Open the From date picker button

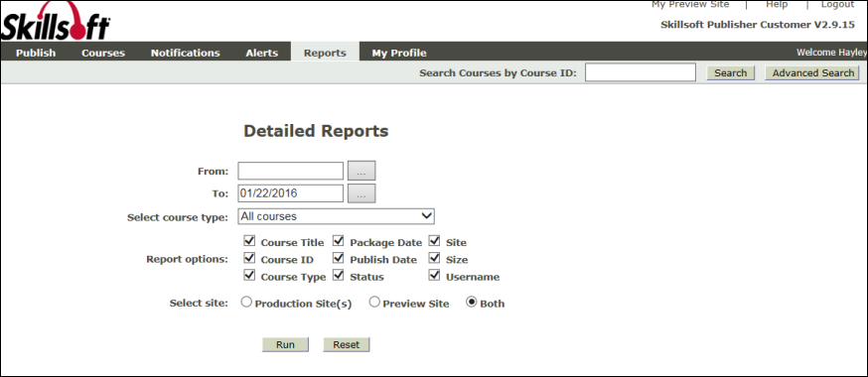[x=362, y=171]
